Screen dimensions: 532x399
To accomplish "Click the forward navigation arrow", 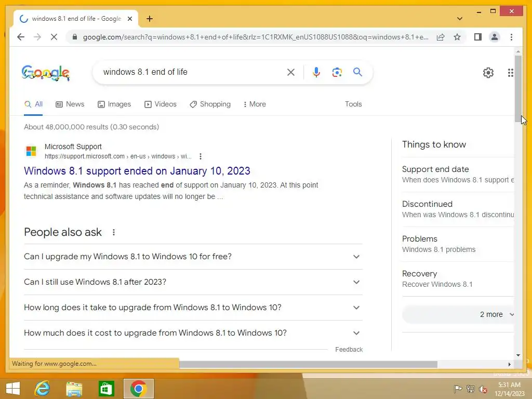I will point(37,37).
